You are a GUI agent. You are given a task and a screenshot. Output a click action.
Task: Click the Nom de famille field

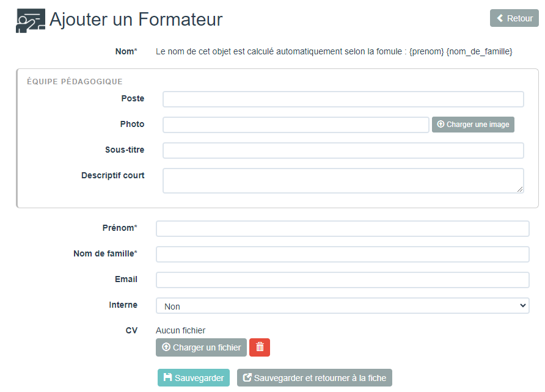pyautogui.click(x=342, y=254)
